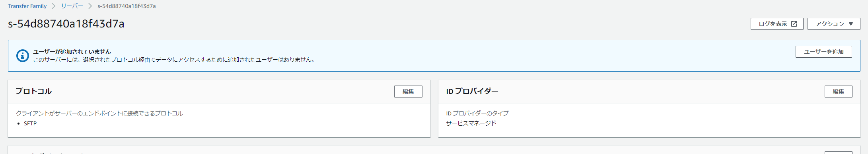Edit the プロトコル section

tap(408, 92)
